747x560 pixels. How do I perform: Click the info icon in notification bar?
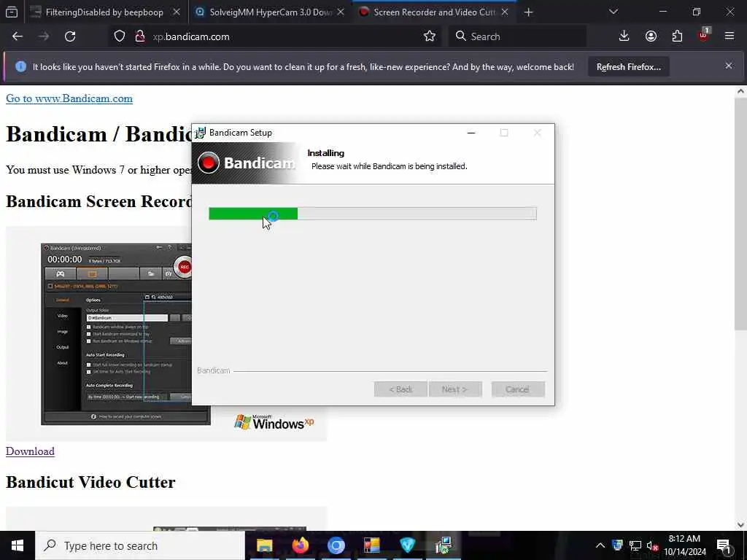(20, 66)
